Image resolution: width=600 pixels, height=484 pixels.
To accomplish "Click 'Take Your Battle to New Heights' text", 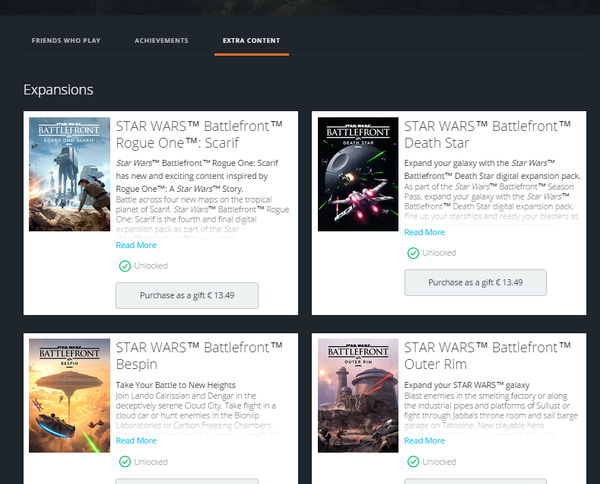I will point(176,385).
